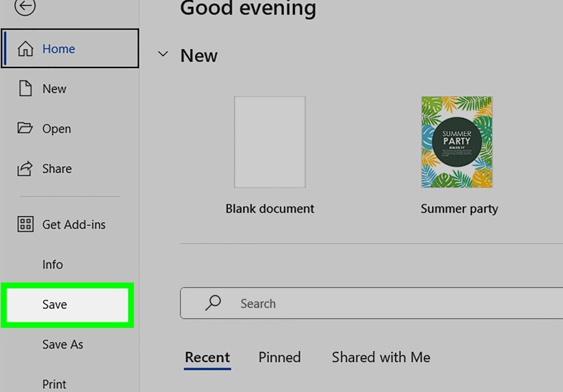Viewport: 563px width, 392px height.
Task: Click the Open folder icon
Action: 25,127
